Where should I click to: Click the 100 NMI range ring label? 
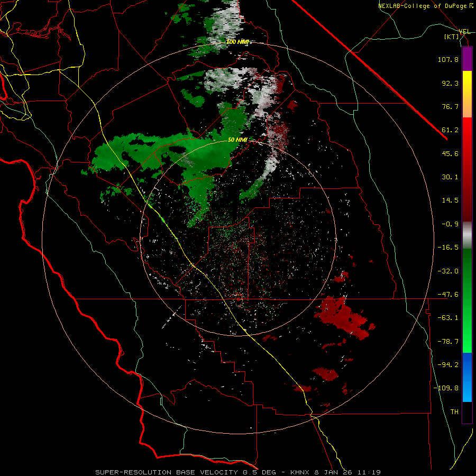(x=237, y=42)
